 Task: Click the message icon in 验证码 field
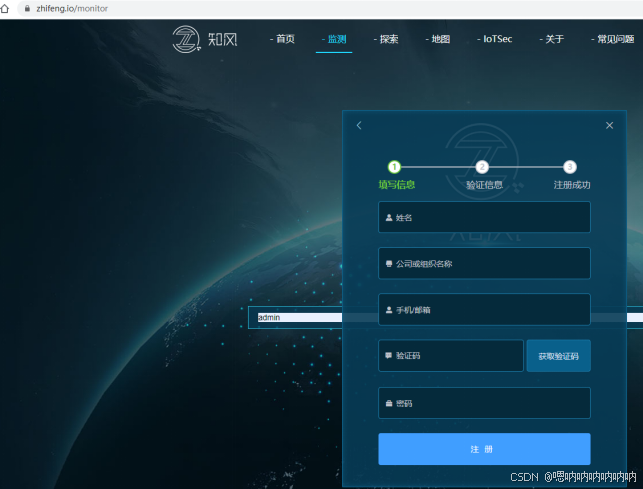click(x=388, y=355)
